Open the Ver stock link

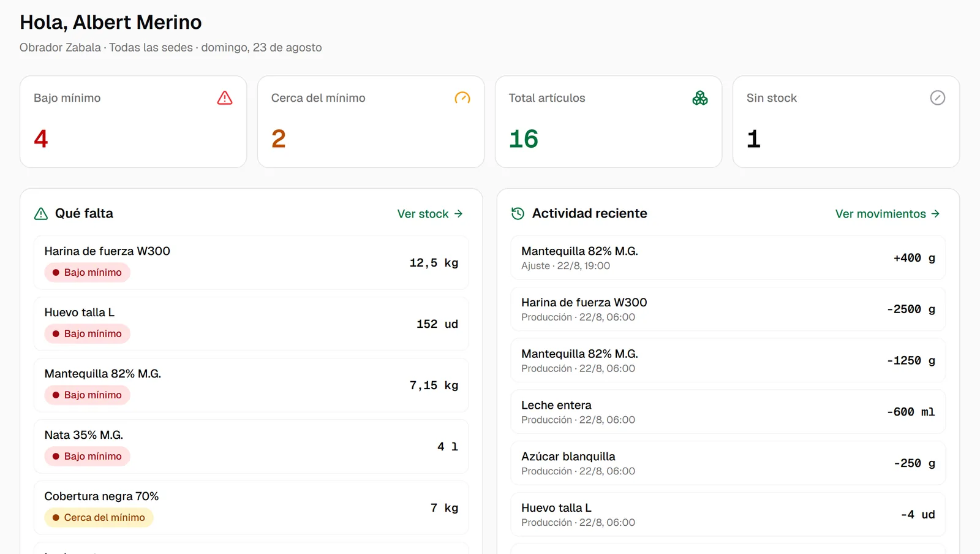pos(430,214)
